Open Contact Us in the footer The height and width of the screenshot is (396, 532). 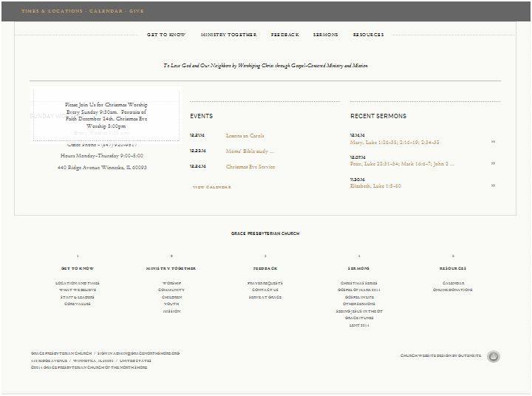click(265, 290)
